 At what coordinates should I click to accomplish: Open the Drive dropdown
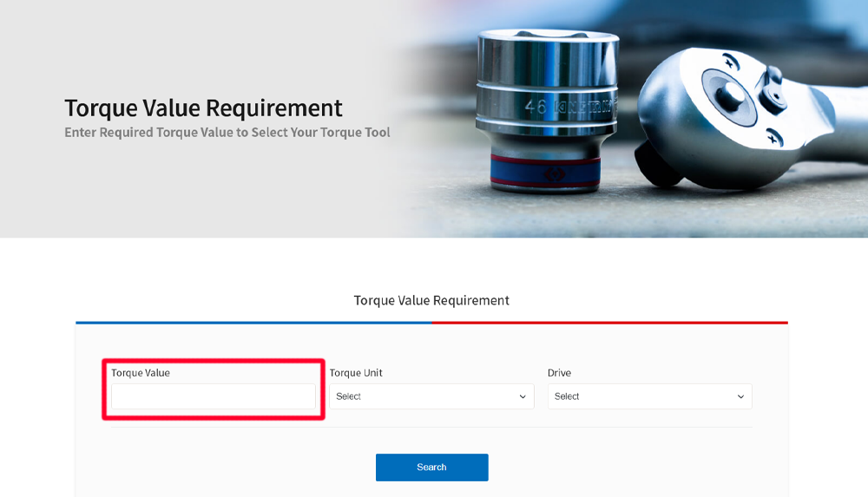(649, 396)
